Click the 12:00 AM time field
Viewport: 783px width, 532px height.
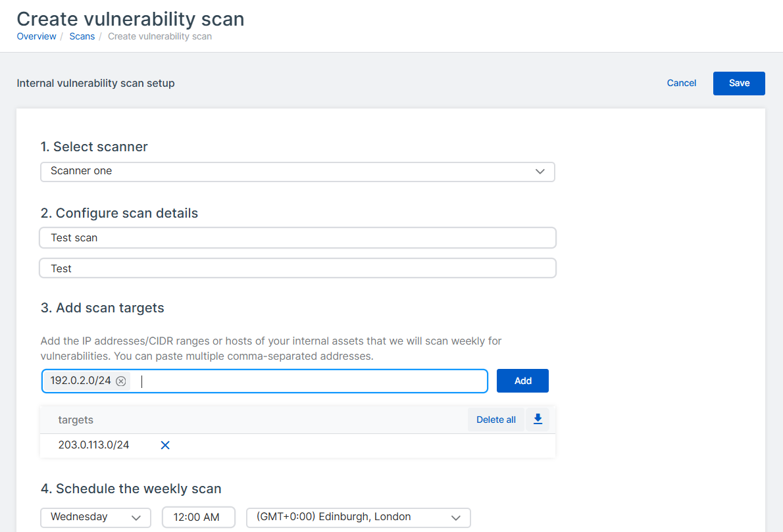pos(198,518)
